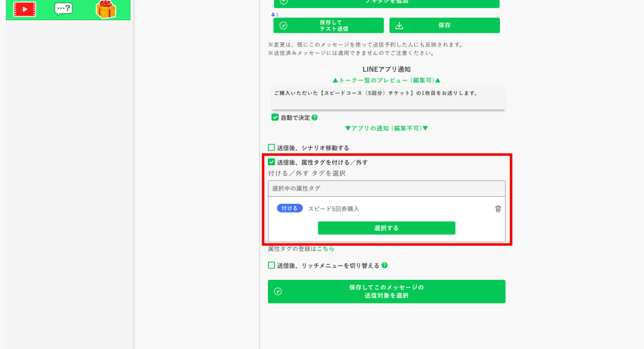Open the こちら tag registration link
Image resolution: width=644 pixels, height=349 pixels.
pyautogui.click(x=326, y=249)
